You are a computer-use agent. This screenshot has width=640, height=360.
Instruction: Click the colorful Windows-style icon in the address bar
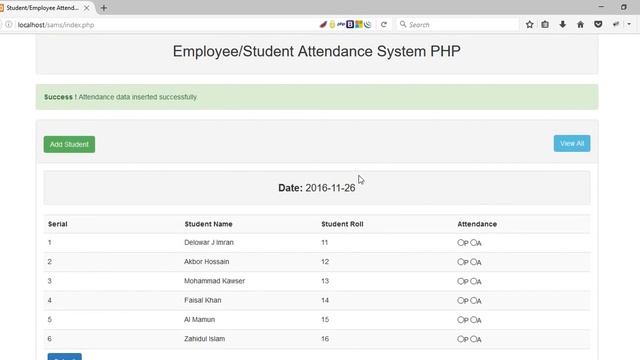pos(359,24)
